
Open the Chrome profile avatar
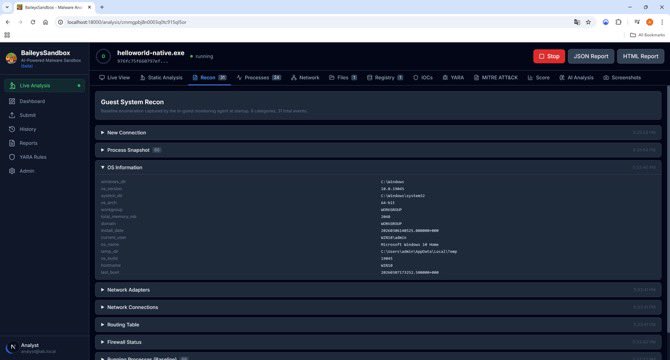[x=649, y=22]
